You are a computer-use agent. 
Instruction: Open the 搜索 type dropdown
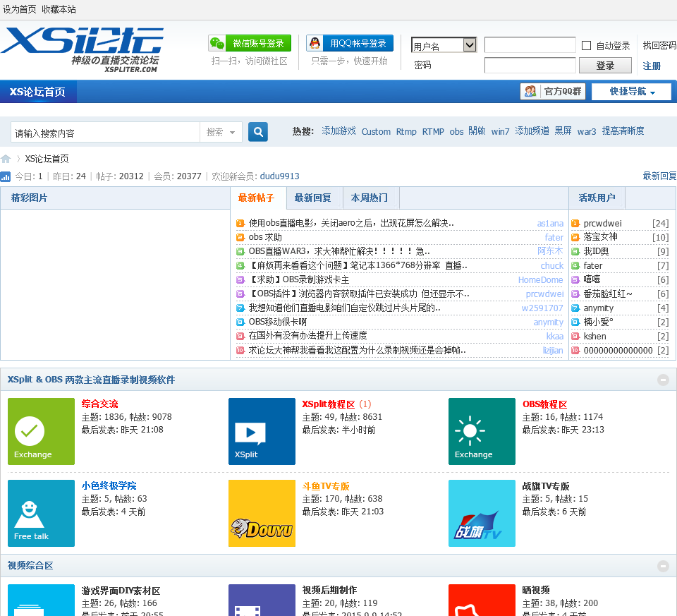[221, 132]
